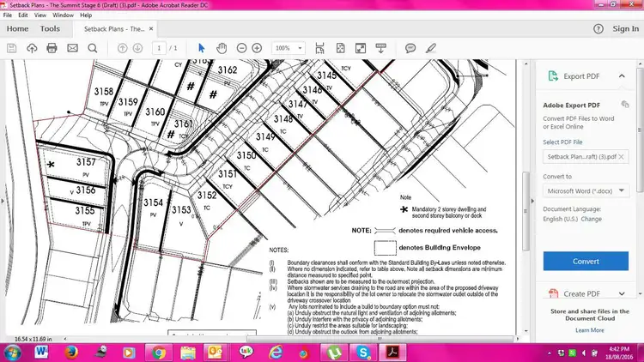
Task: Activate the Hand pan tool
Action: [x=222, y=48]
